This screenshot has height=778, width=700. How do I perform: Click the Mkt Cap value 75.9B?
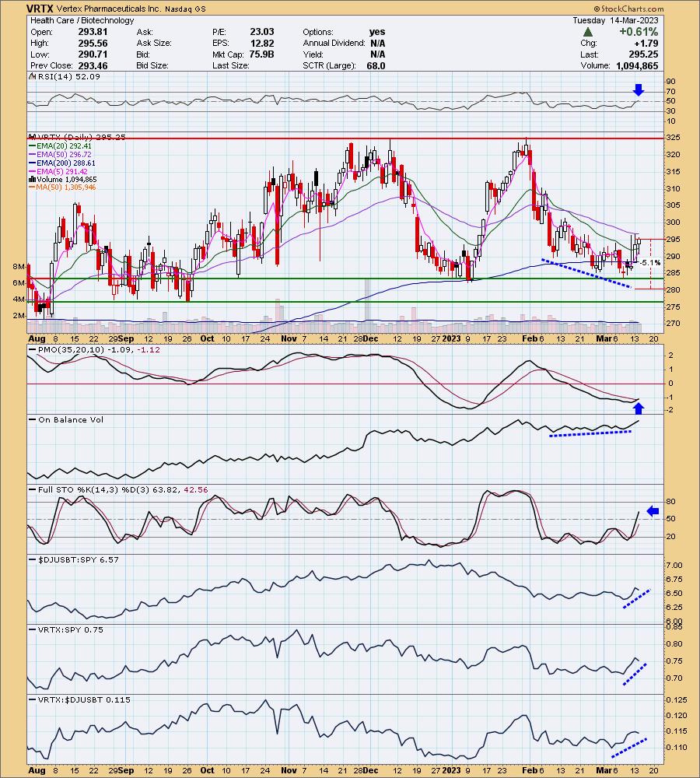[261, 54]
